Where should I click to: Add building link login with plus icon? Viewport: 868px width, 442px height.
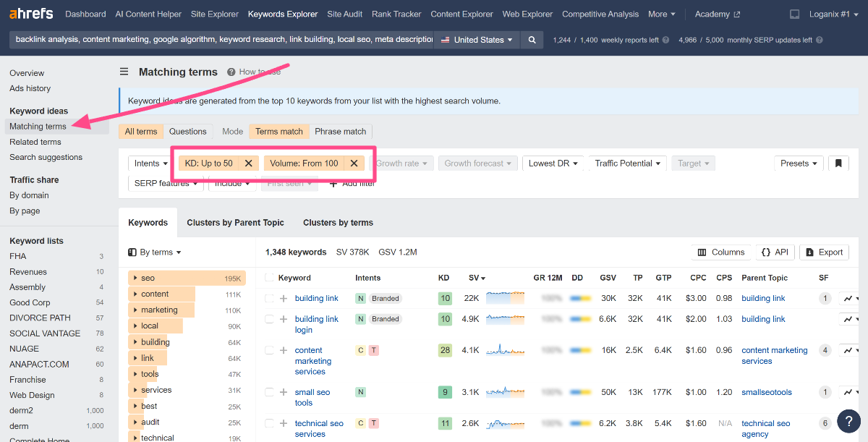[284, 320]
